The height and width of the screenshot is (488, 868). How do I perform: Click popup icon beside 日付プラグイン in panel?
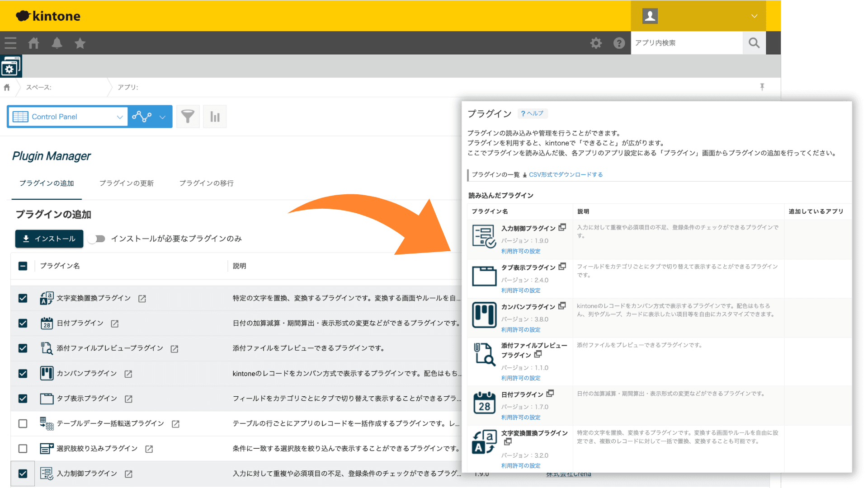click(x=550, y=394)
